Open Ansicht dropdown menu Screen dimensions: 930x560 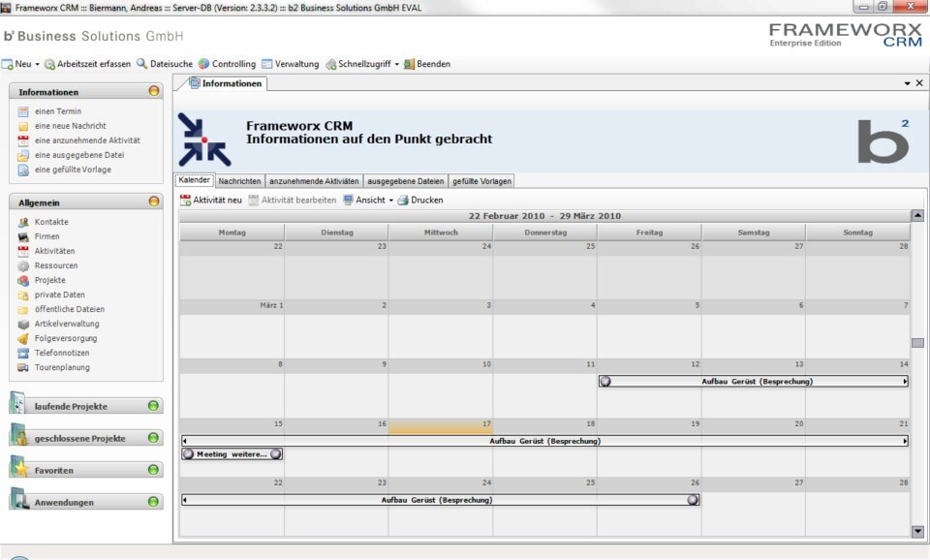tap(368, 201)
